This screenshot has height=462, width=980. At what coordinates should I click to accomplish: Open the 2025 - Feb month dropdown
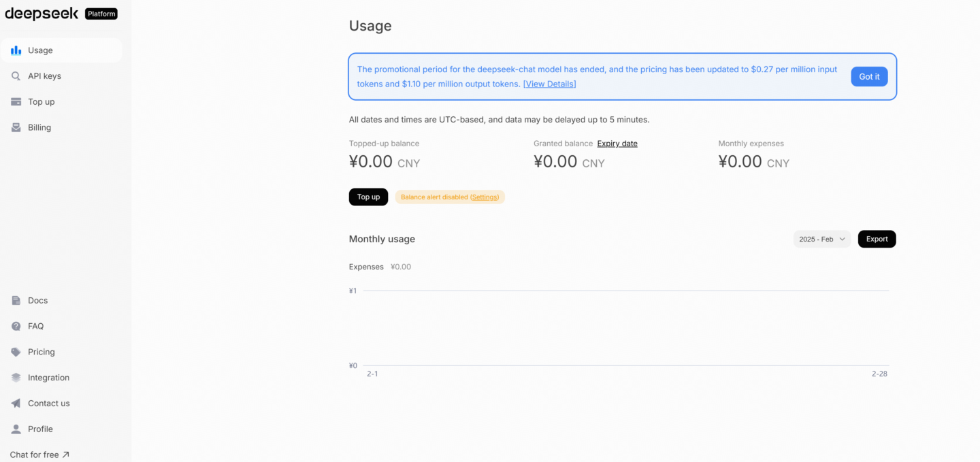821,240
